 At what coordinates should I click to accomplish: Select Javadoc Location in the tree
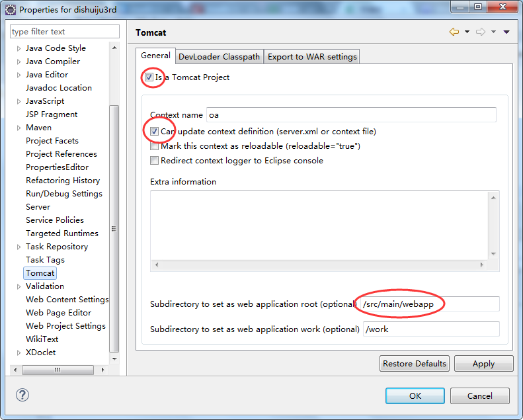tap(59, 88)
